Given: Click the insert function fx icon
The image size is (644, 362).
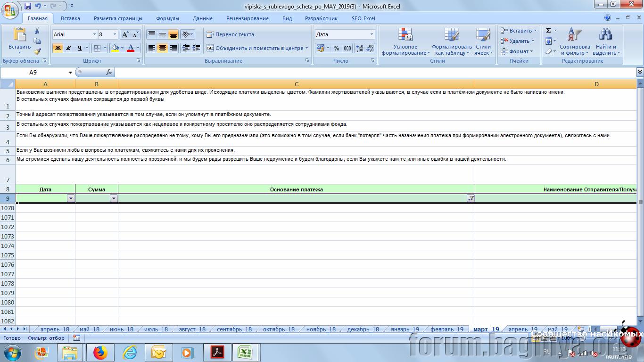Looking at the screenshot, I should [109, 72].
